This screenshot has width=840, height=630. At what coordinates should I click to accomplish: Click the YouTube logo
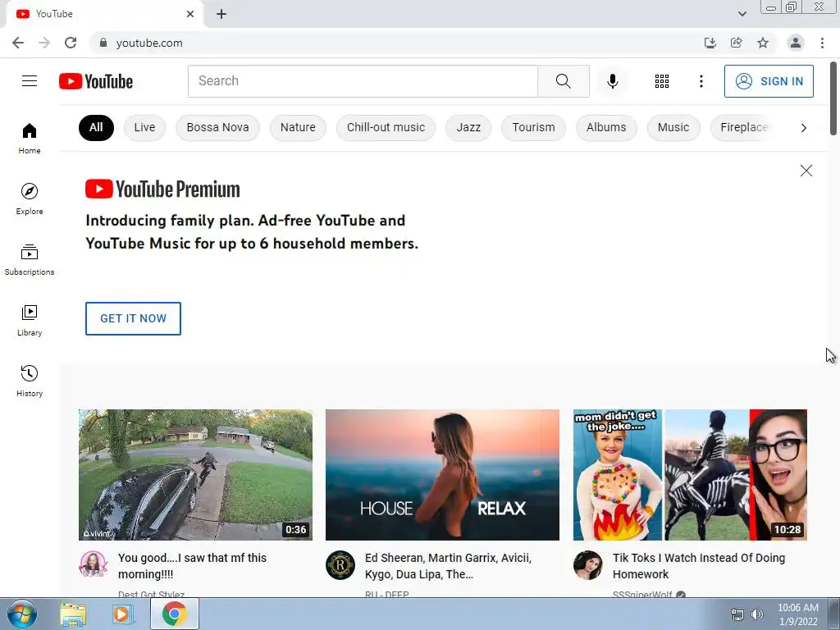(96, 81)
